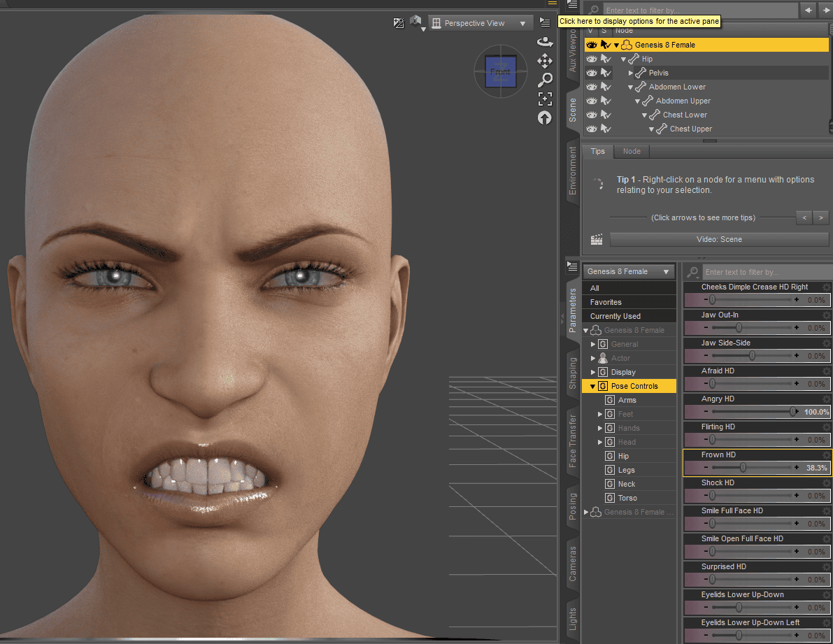The height and width of the screenshot is (644, 833).
Task: Open the Perspective View dropdown
Action: coord(480,22)
